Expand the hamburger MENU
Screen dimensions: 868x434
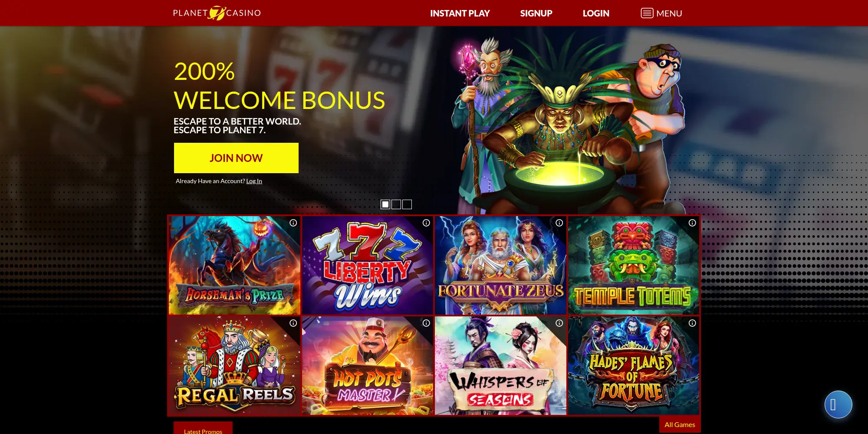click(x=661, y=13)
